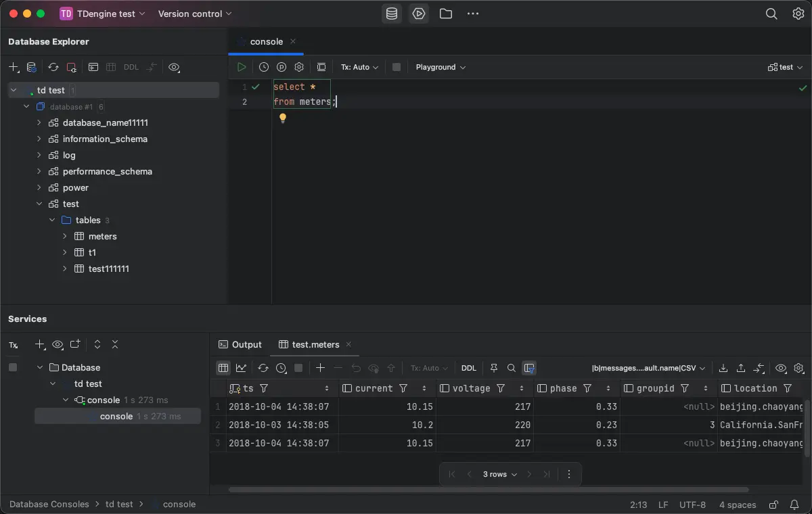The height and width of the screenshot is (514, 812).
Task: Open CSV data extractor dropdown
Action: 649,368
